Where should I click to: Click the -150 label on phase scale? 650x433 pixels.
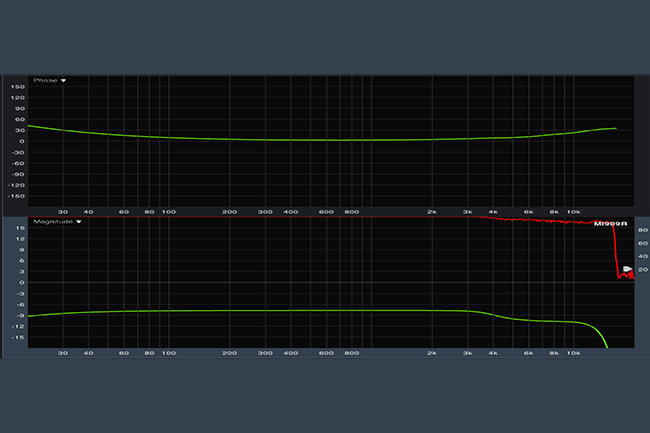point(16,197)
